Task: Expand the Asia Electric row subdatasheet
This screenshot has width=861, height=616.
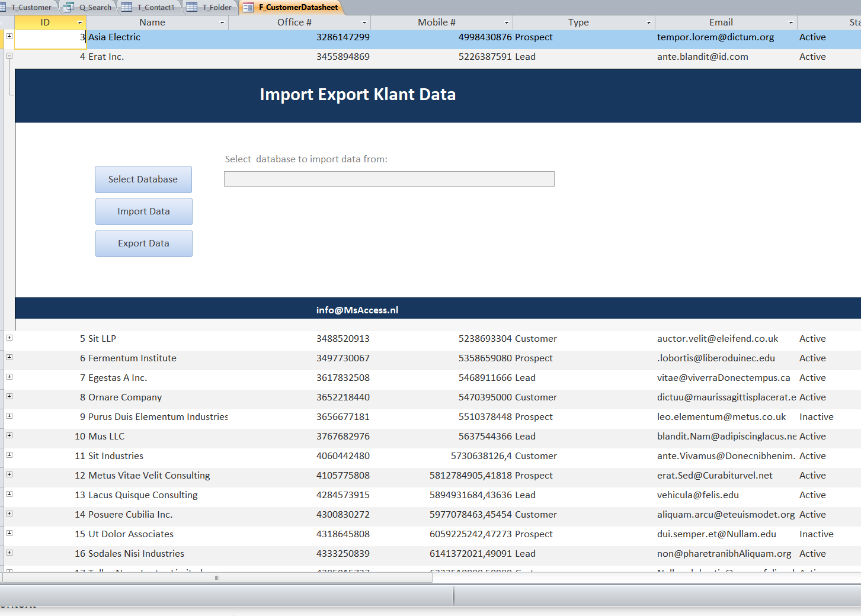Action: click(x=9, y=36)
